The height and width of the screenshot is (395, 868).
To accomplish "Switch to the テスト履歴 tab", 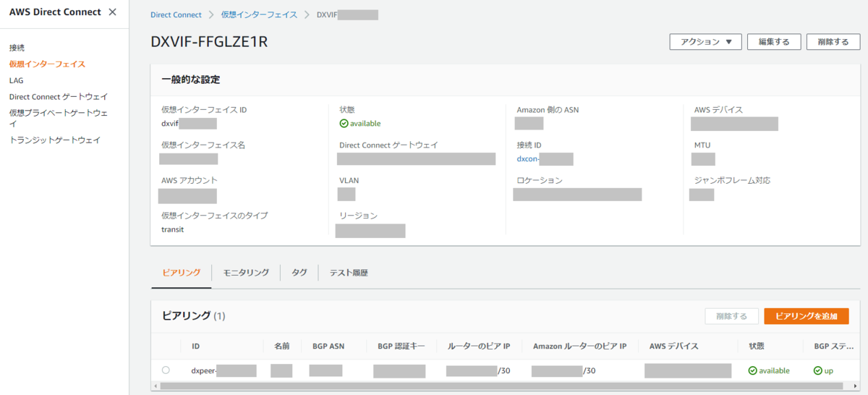I will pos(349,273).
